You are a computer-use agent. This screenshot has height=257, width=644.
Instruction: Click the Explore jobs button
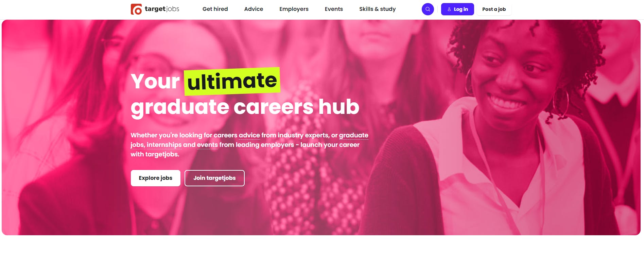pos(155,178)
